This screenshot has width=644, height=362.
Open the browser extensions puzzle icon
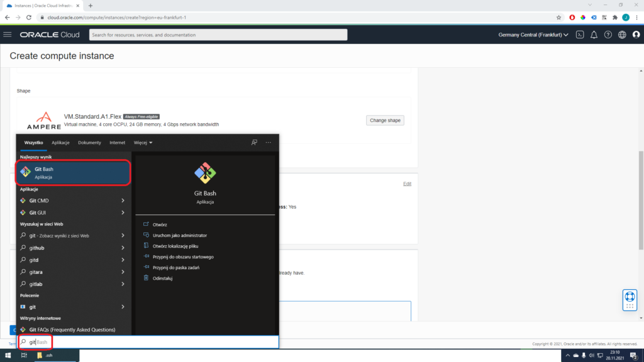point(615,17)
